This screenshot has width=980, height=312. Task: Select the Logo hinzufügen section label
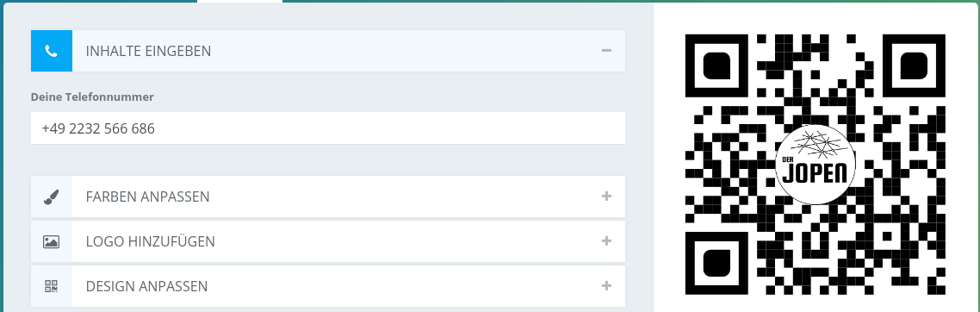[150, 241]
